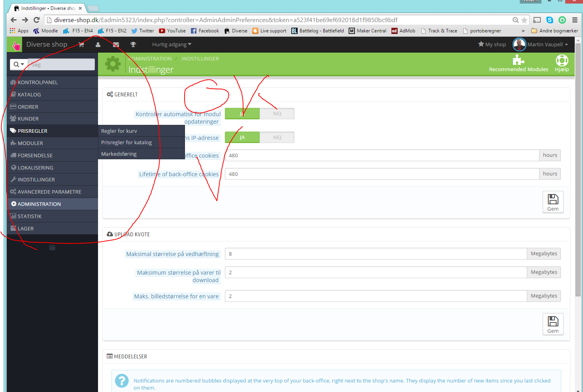583x392 pixels.
Task: Open LOKALISERING menu in sidebar
Action: (x=52, y=168)
